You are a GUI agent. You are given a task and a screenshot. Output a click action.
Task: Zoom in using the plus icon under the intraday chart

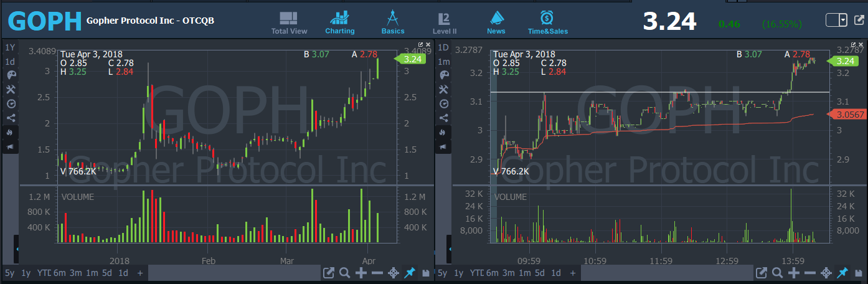coord(794,273)
